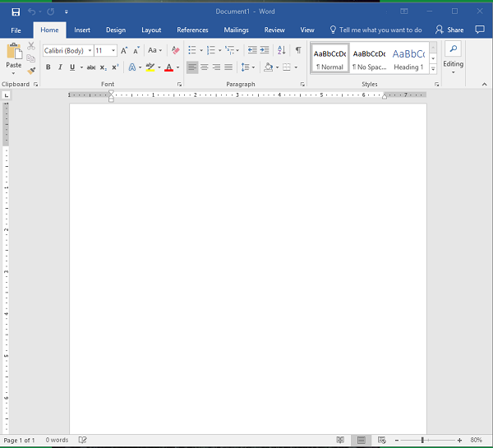Click the Format Painter brush icon
Image resolution: width=493 pixels, height=448 pixels.
pos(31,72)
